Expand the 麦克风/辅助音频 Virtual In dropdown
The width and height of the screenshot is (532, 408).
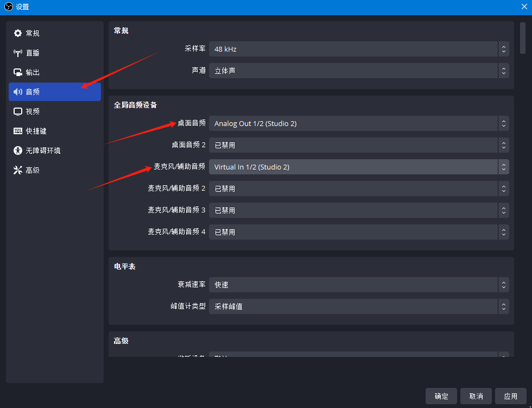[x=359, y=167]
